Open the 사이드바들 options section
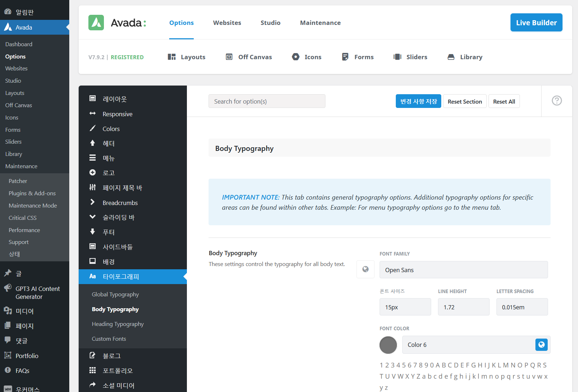Viewport: 578px width, 392px height. 133,247
